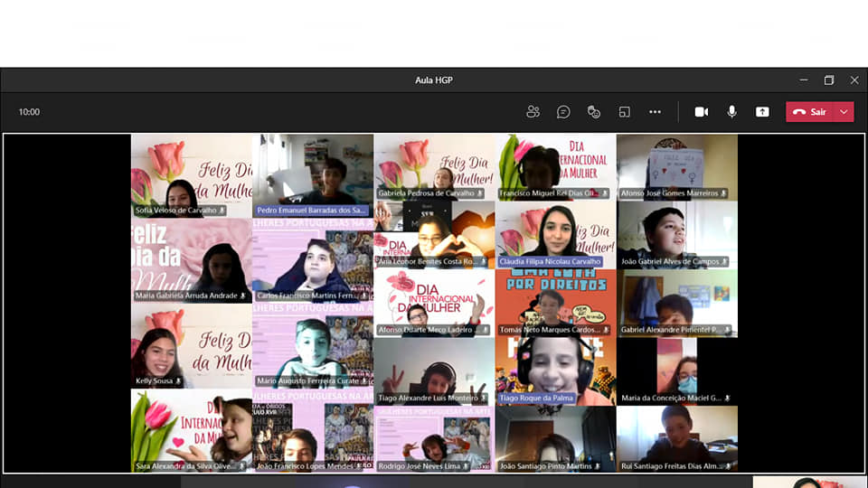Click the Aula HGP window title
Viewport: 868px width, 488px height.
coord(433,80)
